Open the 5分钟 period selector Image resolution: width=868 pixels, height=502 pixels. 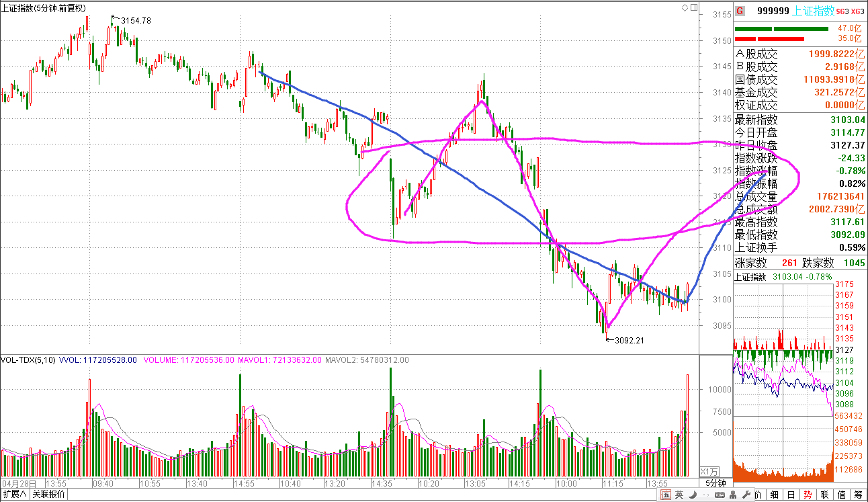(715, 483)
